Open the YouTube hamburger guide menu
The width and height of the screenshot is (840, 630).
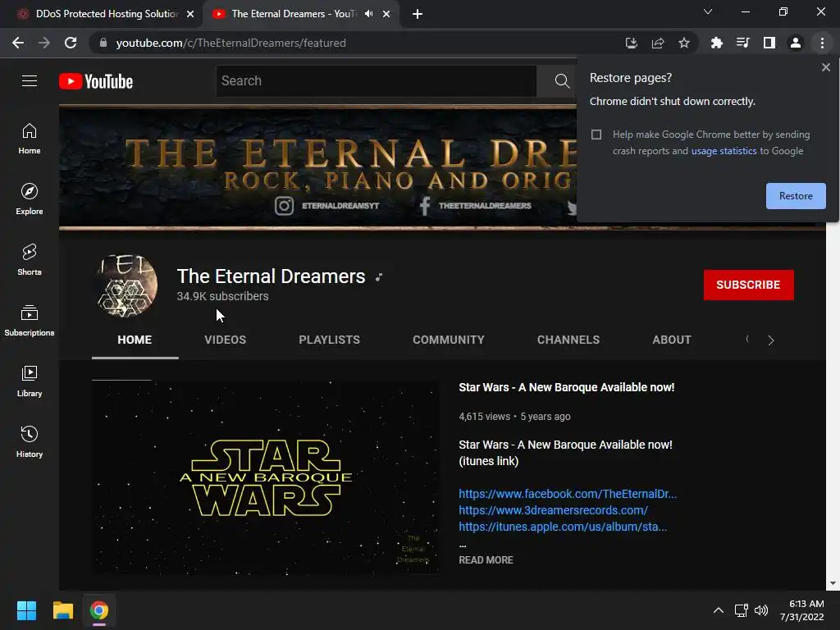point(30,81)
